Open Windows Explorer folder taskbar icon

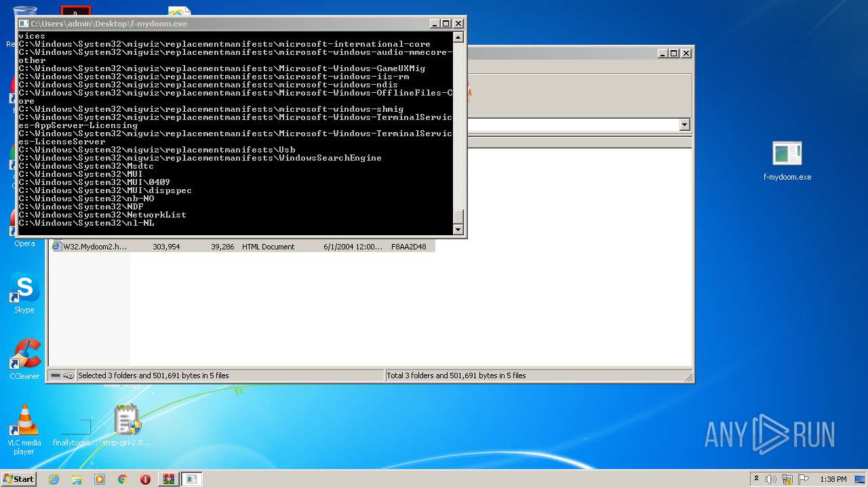point(77,479)
